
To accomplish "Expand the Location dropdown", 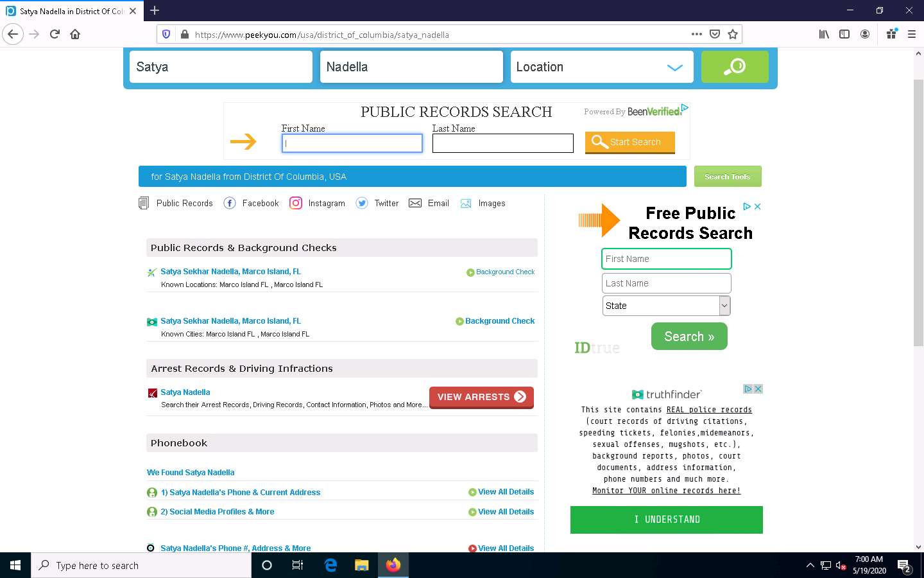I will coord(674,67).
